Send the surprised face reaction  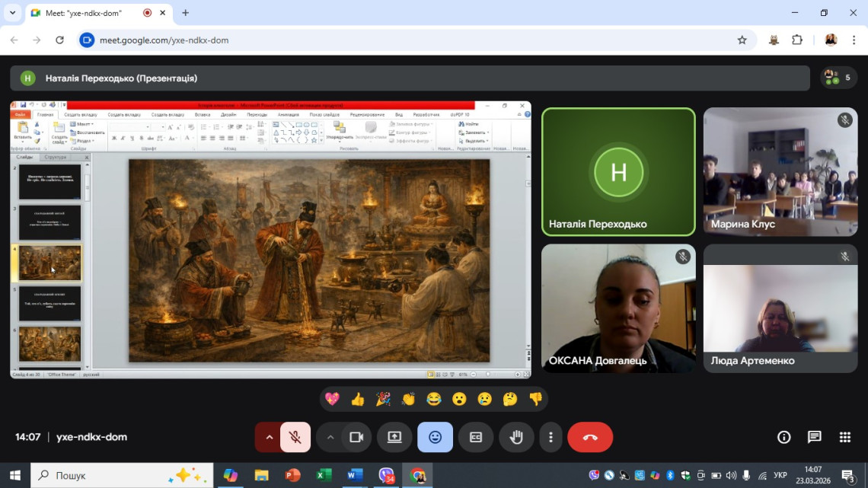459,399
